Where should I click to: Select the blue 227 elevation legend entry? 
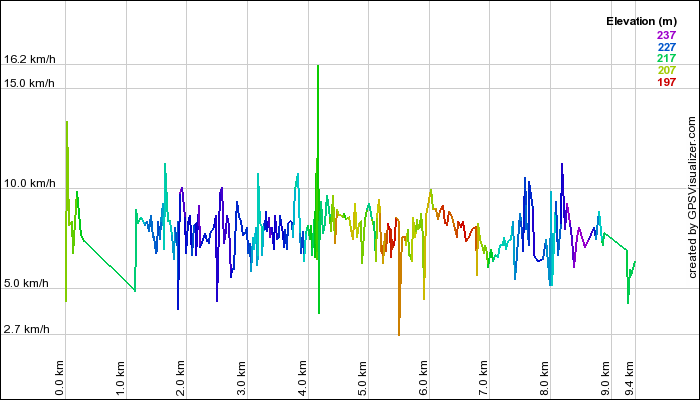tap(667, 47)
